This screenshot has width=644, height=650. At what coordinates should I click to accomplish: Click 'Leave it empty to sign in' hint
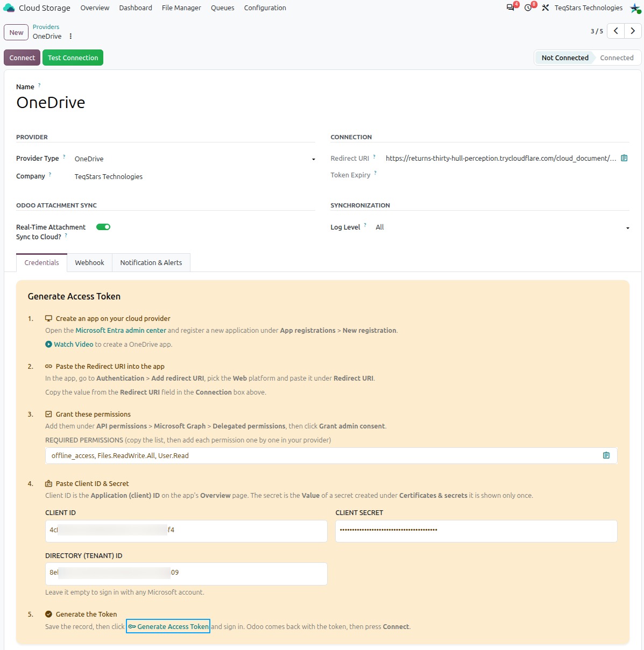tap(125, 592)
